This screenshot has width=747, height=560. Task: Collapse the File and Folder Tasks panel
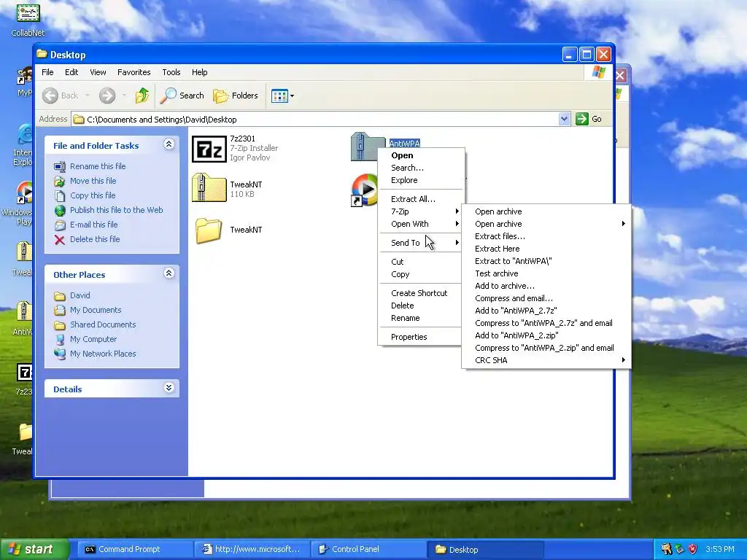169,144
